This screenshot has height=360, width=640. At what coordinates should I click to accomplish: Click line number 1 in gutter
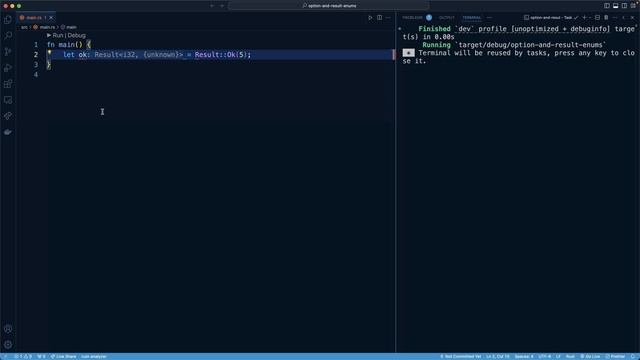36,44
